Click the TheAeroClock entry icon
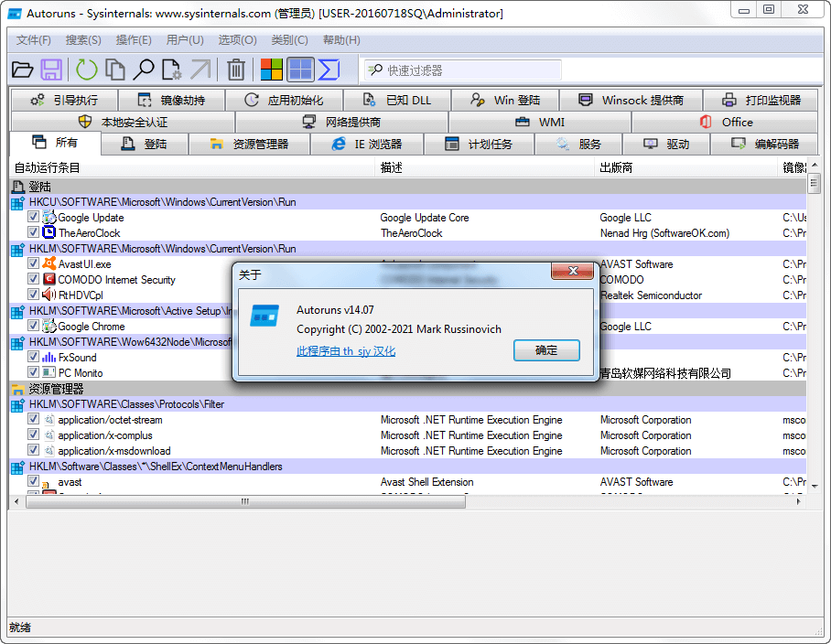The image size is (831, 644). point(49,232)
